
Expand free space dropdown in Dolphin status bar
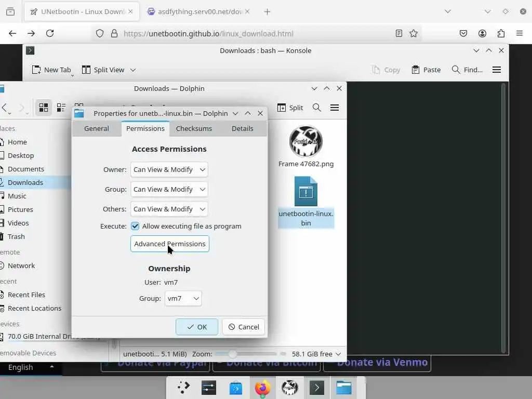[x=338, y=354]
